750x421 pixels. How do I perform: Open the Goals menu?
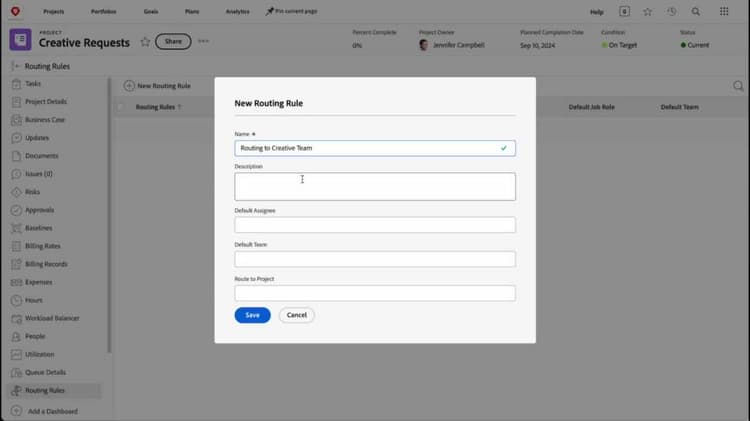click(151, 11)
